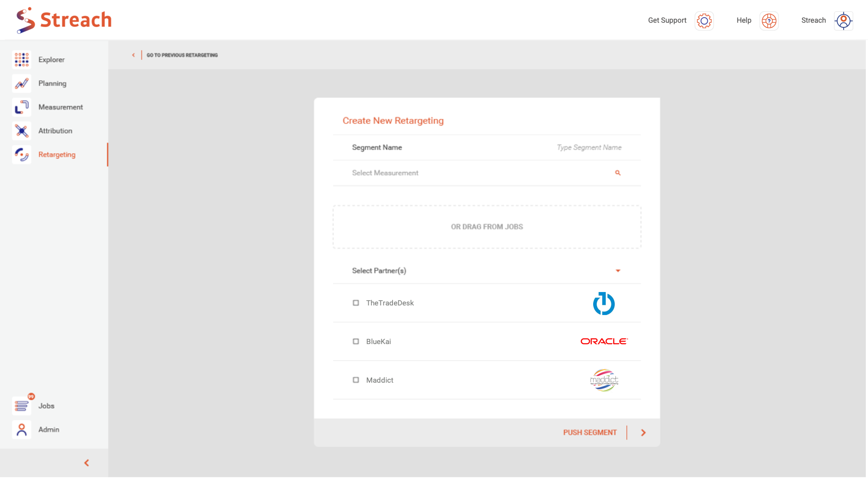Toggle the BlueKai partner checkbox
The height and width of the screenshot is (479, 868).
pos(356,341)
